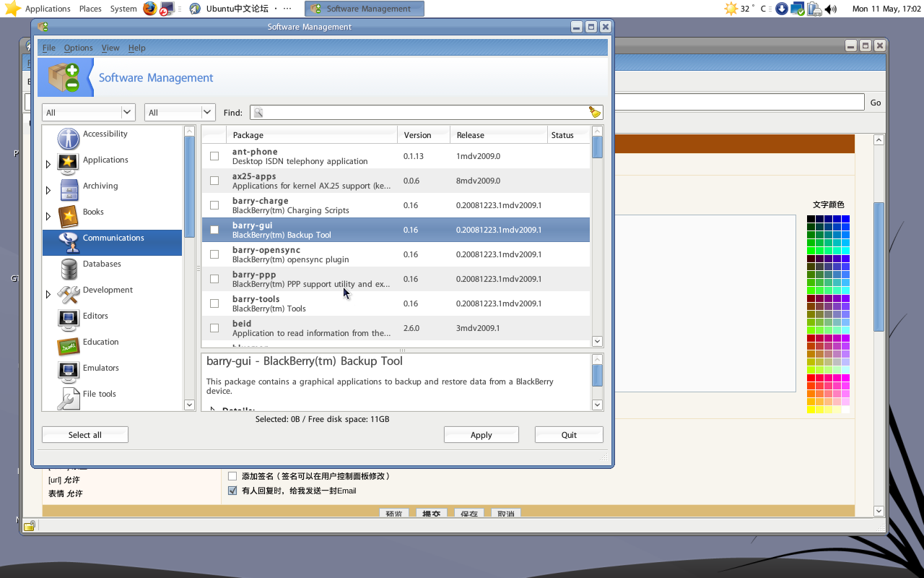Screen dimensions: 924x578
Task: Open the System menu in top panel
Action: 123,9
